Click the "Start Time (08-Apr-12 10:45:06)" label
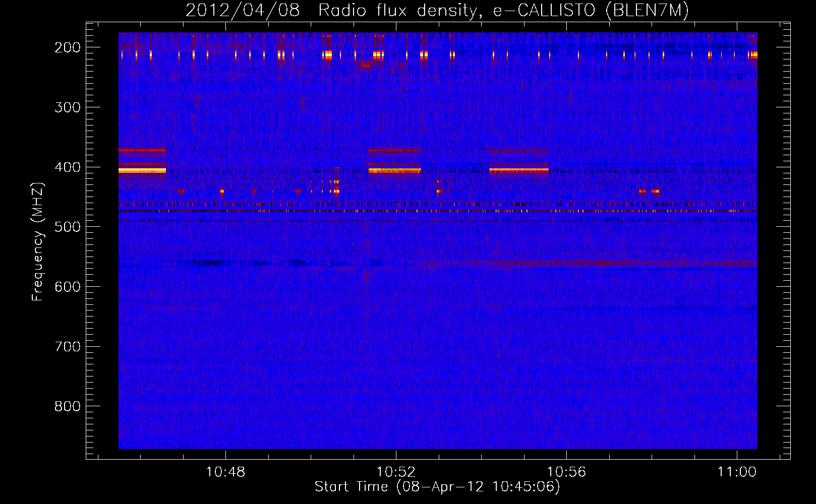This screenshot has height=504, width=816. coord(437,487)
